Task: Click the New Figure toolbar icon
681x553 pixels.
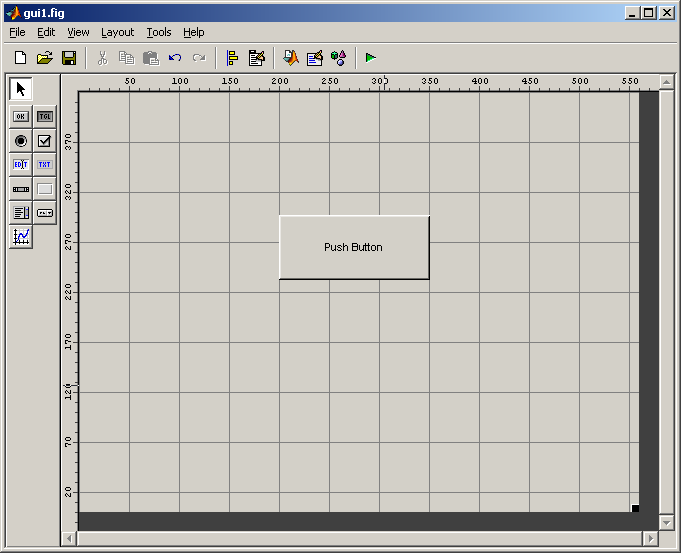Action: [20, 58]
